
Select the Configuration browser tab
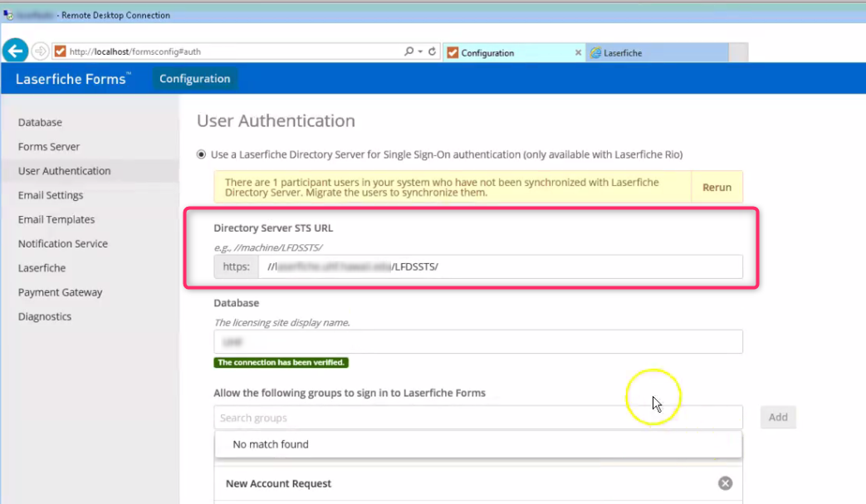tap(512, 53)
